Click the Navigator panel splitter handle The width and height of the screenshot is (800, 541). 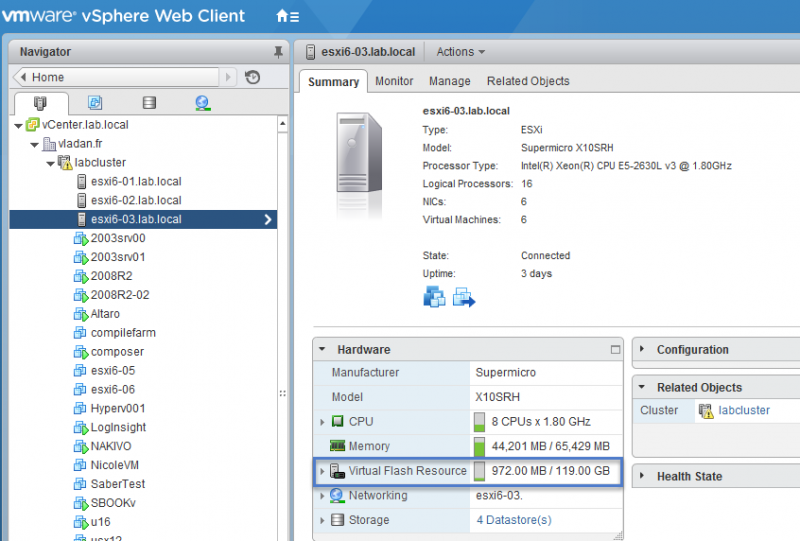pyautogui.click(x=283, y=394)
